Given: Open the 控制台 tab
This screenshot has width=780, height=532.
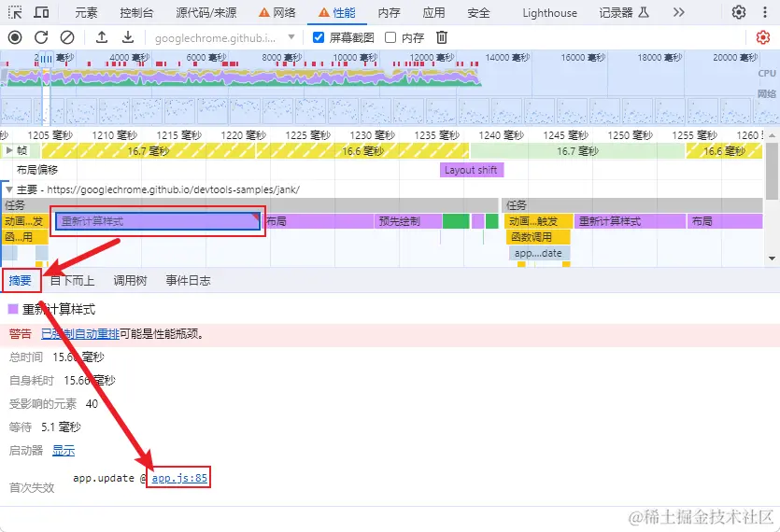Looking at the screenshot, I should (136, 13).
